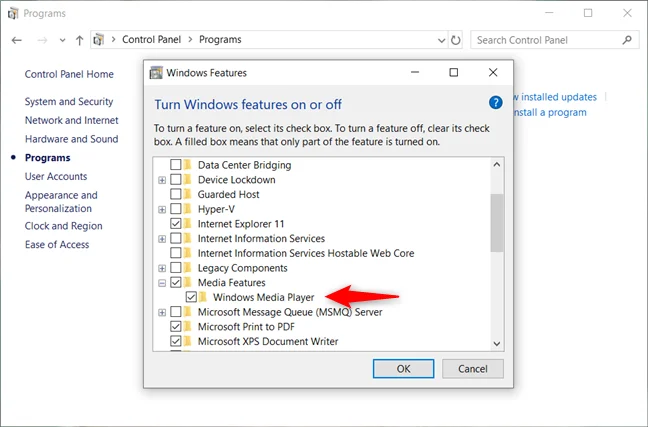Open Hardware and Sound category
The height and width of the screenshot is (427, 648).
(x=71, y=139)
